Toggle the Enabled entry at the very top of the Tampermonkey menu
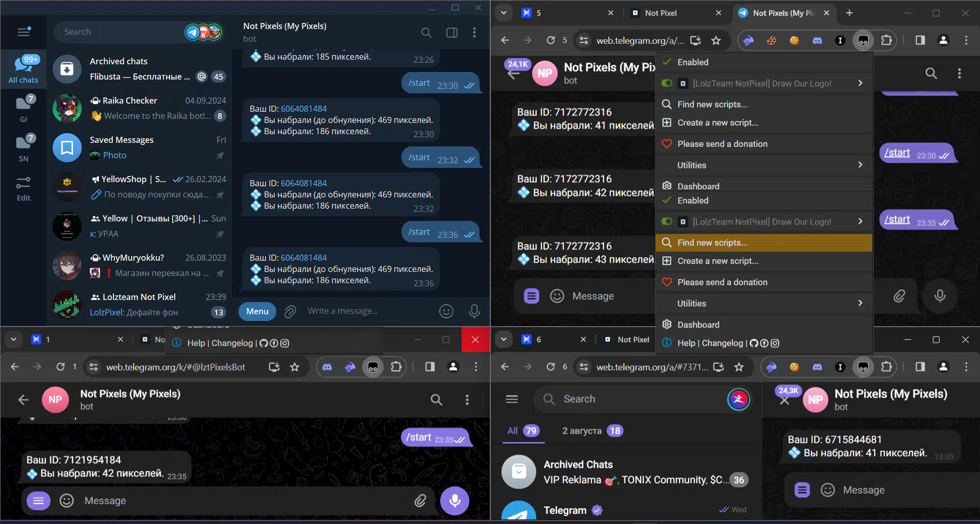Viewport: 980px width, 524px height. [763, 62]
